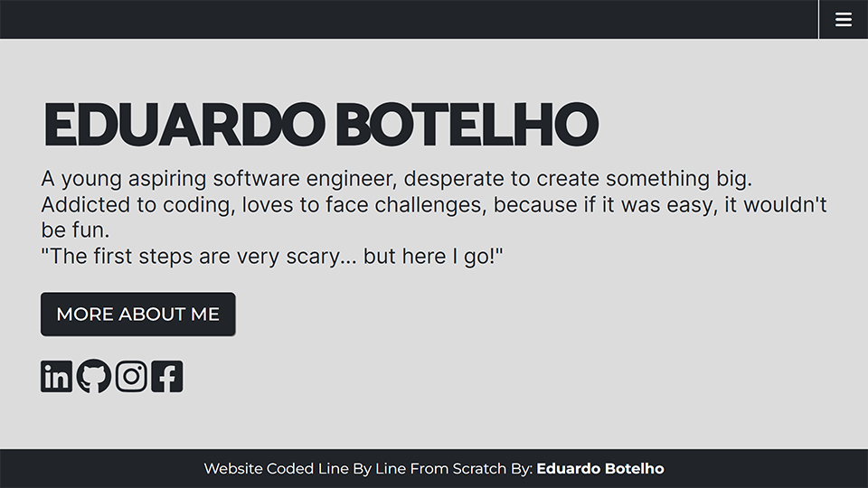Click the word BOTELHO in the heading
The width and height of the screenshot is (868, 488).
tap(472, 125)
